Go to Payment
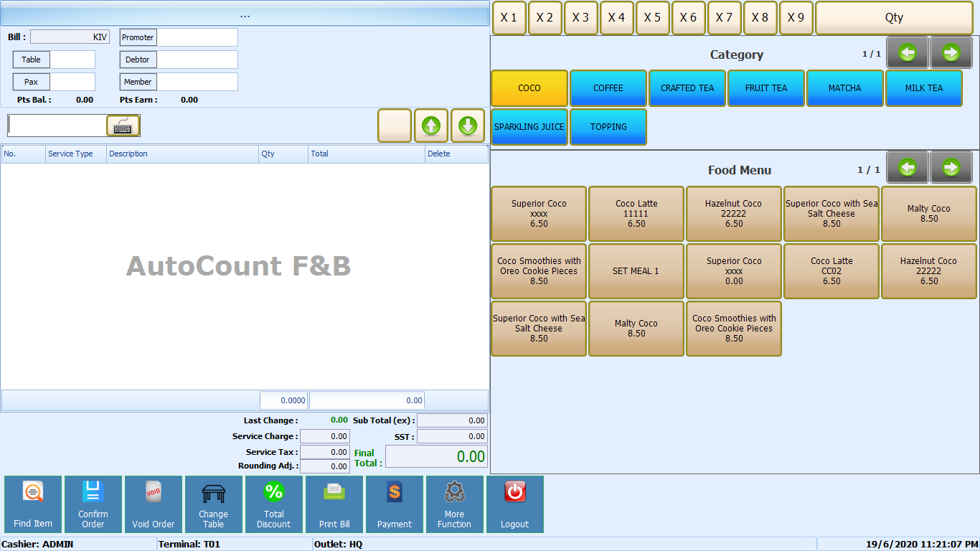980x551 pixels. [x=395, y=504]
